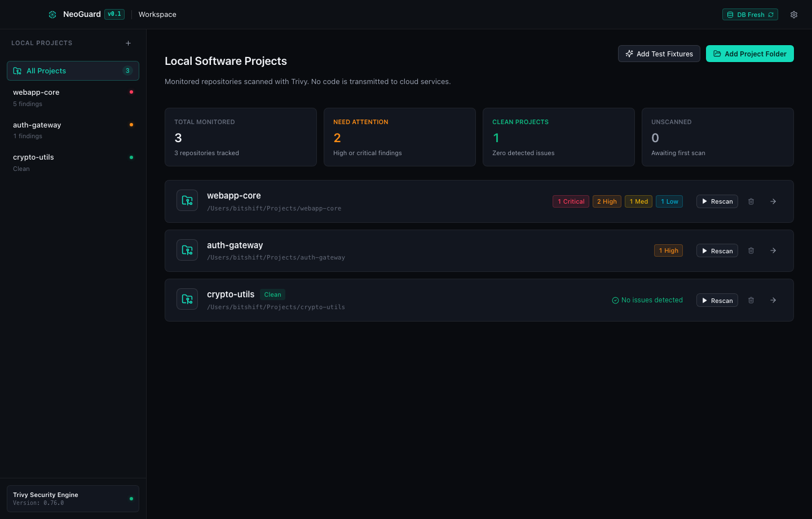
Task: Open webapp-core in the sidebar list
Action: click(x=73, y=98)
